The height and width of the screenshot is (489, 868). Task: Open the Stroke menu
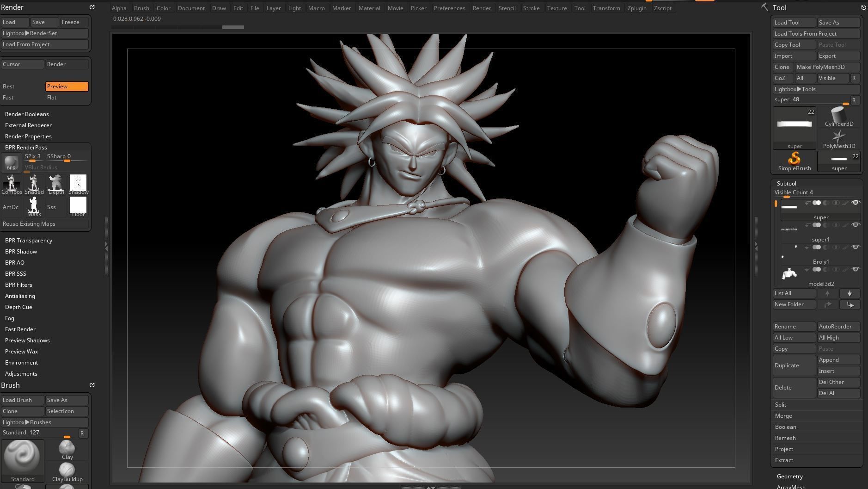(x=531, y=8)
